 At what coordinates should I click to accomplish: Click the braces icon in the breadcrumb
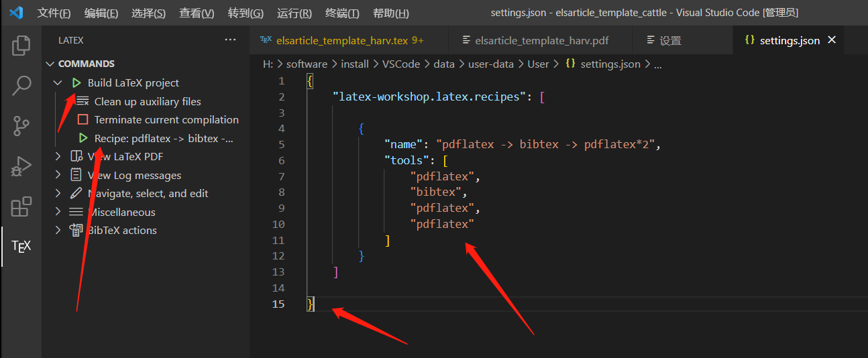click(570, 64)
